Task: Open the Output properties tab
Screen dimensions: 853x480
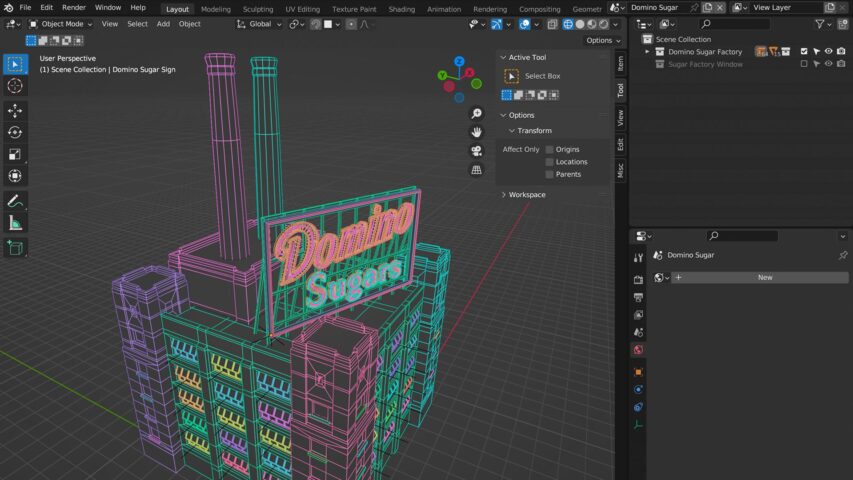Action: 638,297
